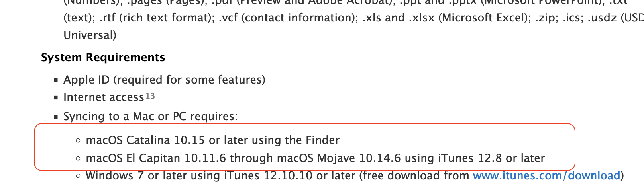Click the square bullet beside Apple ID
644x187 pixels.
point(56,80)
